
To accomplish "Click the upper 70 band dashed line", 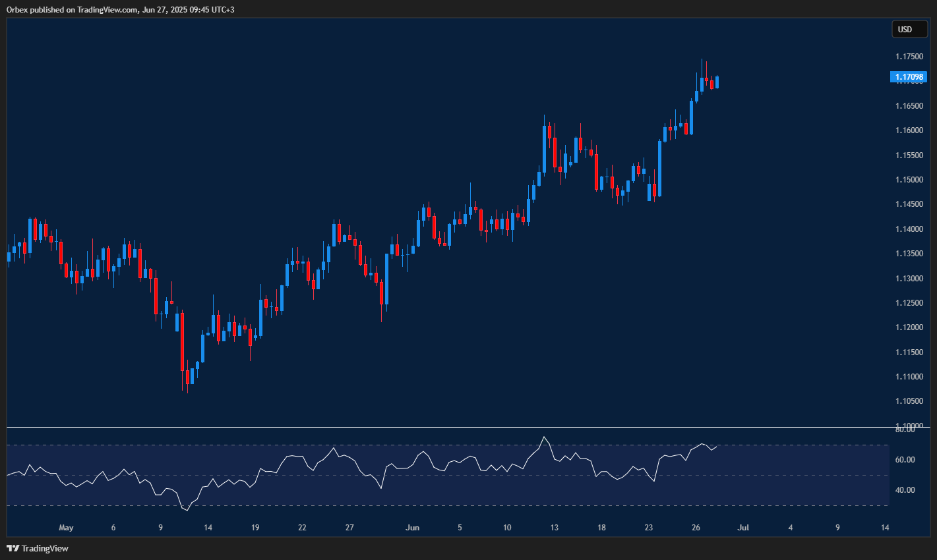I will click(x=442, y=446).
